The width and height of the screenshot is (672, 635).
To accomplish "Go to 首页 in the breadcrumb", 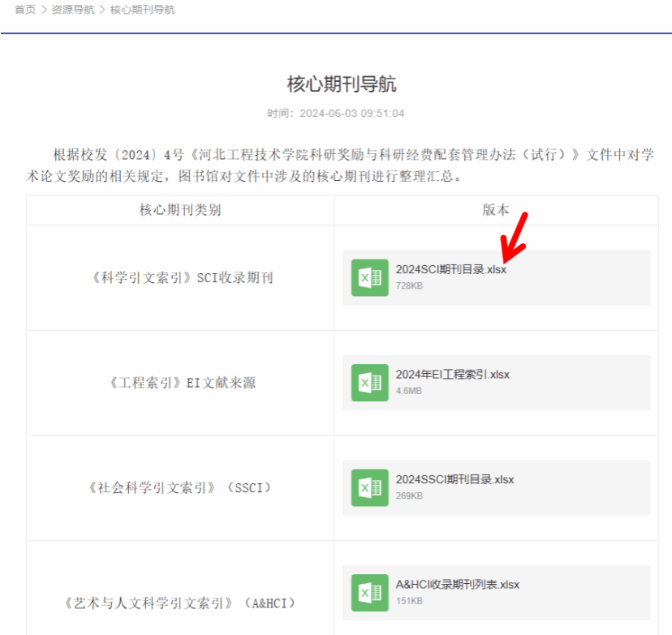I will click(x=25, y=10).
